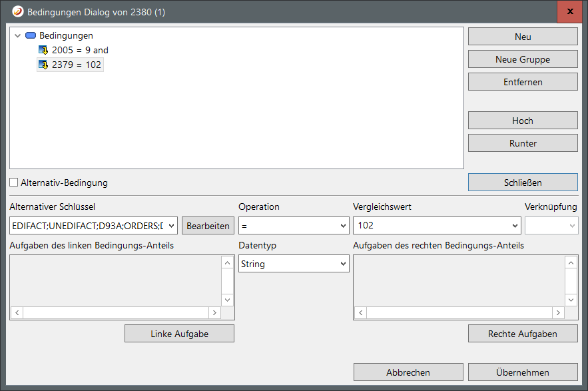Add a Neue Gruppe
The width and height of the screenshot is (588, 391).
(x=522, y=59)
